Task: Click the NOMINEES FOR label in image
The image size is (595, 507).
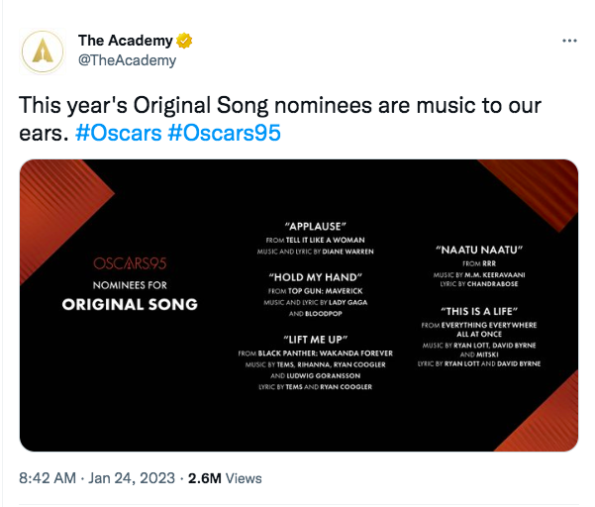Action: 130,285
